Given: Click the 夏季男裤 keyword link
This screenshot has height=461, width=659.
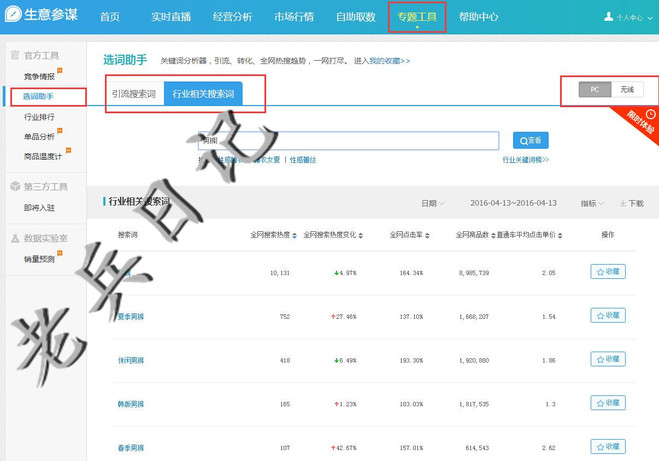Looking at the screenshot, I should 131,316.
